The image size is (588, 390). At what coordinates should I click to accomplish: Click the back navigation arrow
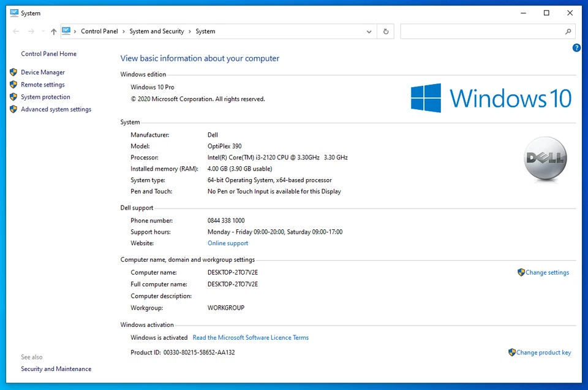16,31
